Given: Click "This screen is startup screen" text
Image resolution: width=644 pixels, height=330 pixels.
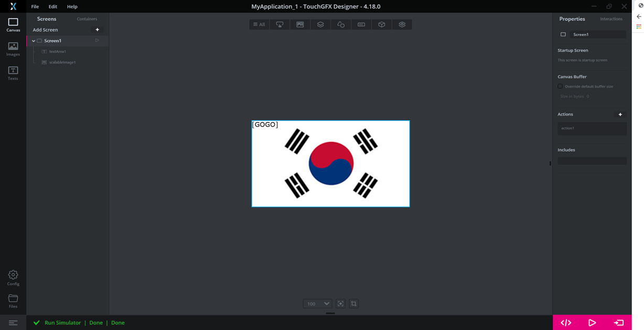Looking at the screenshot, I should 583,60.
